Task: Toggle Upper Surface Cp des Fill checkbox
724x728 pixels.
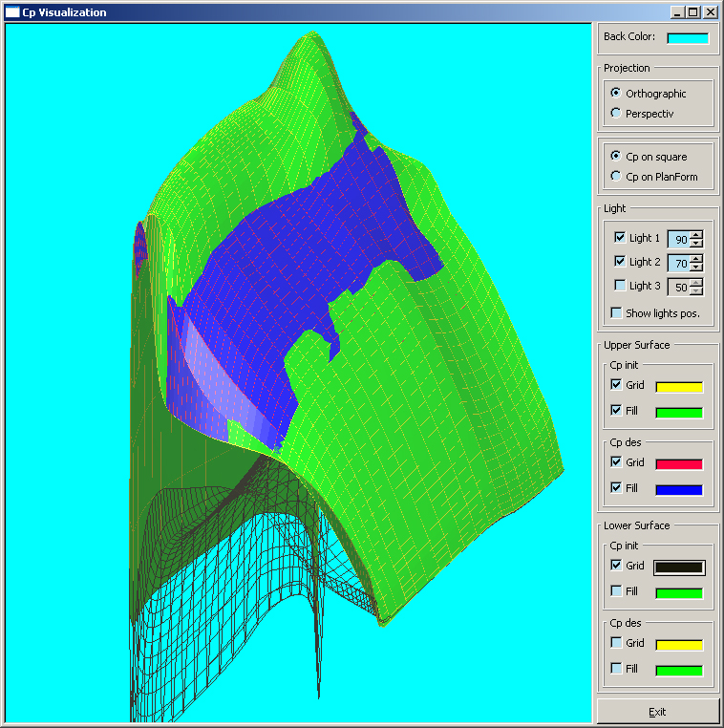Action: point(616,487)
